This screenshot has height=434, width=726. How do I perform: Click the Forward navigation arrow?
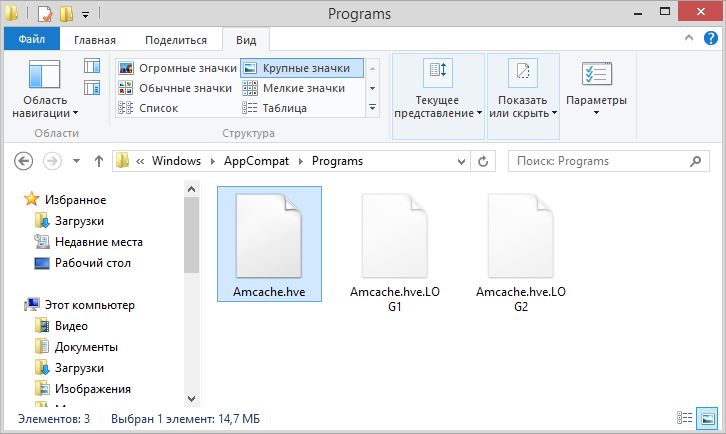coord(52,161)
